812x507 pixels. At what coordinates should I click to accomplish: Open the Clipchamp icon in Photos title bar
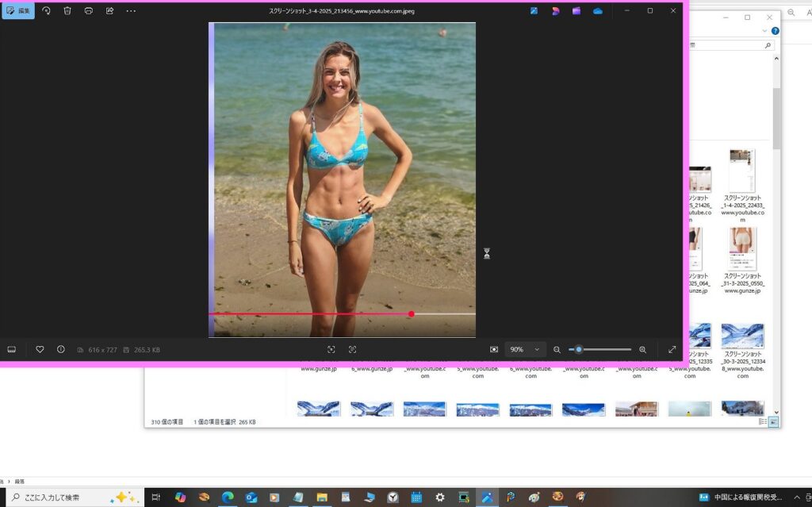coord(576,10)
